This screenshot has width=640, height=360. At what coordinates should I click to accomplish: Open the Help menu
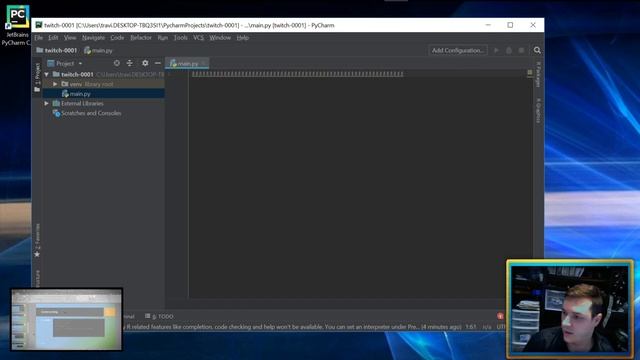coord(242,38)
